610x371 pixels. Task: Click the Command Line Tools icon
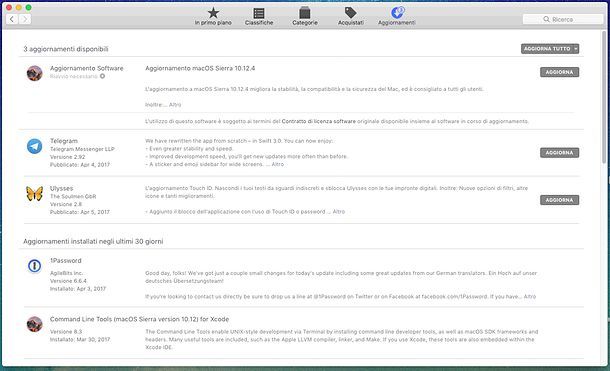pyautogui.click(x=35, y=324)
